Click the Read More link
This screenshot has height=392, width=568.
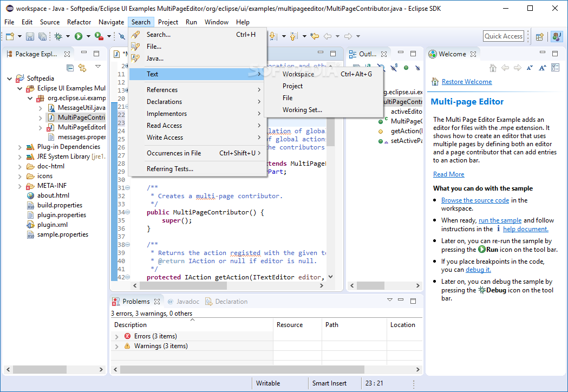(448, 174)
